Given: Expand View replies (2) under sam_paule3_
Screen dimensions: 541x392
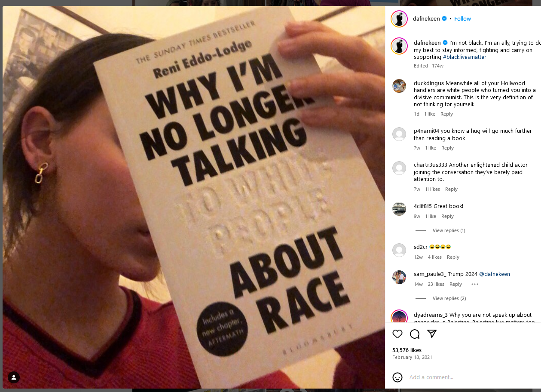Looking at the screenshot, I should (449, 298).
